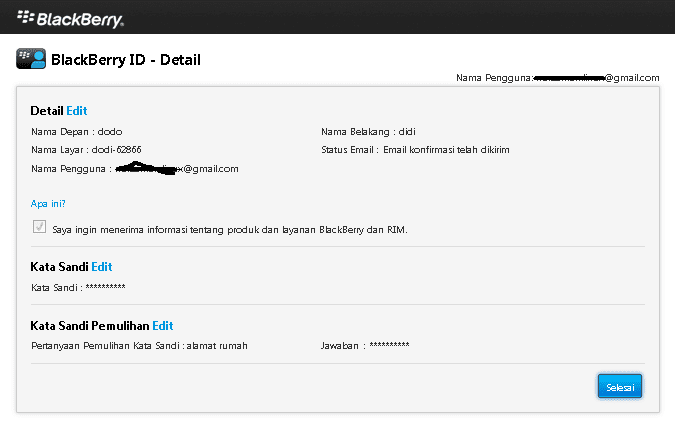Open Edit link for Kata Sandi Pemulihan
The height and width of the screenshot is (439, 675).
[163, 326]
